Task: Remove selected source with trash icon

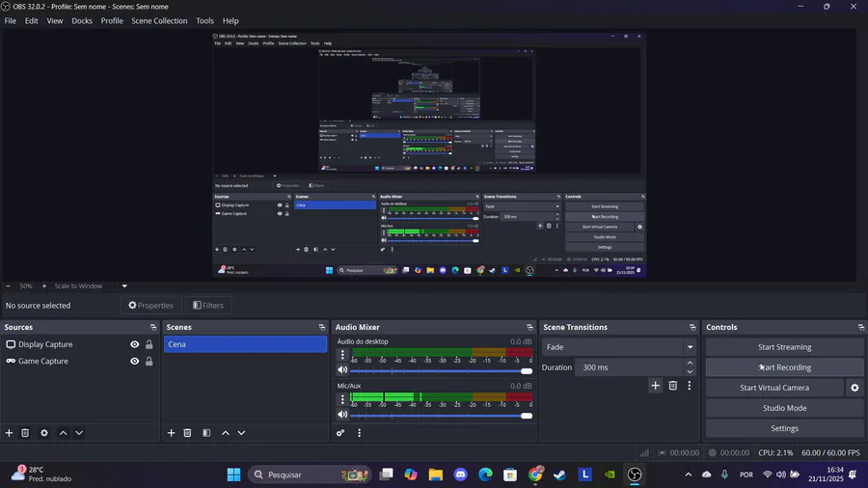Action: 25,433
